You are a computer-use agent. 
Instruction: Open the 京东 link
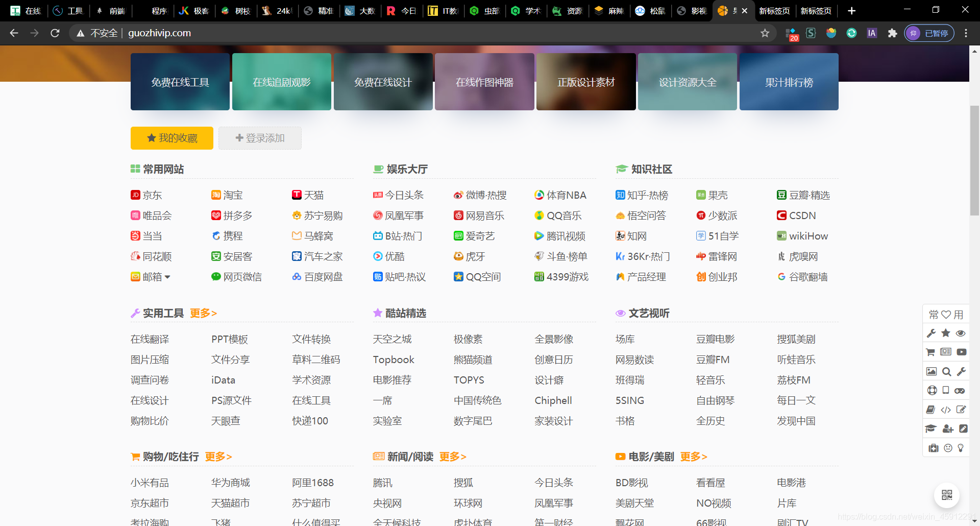[x=146, y=195]
